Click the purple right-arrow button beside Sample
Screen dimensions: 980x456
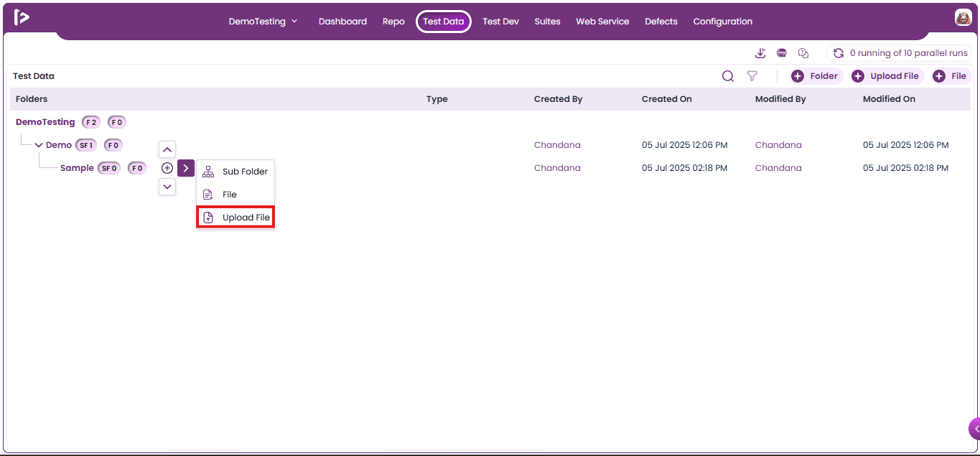186,168
